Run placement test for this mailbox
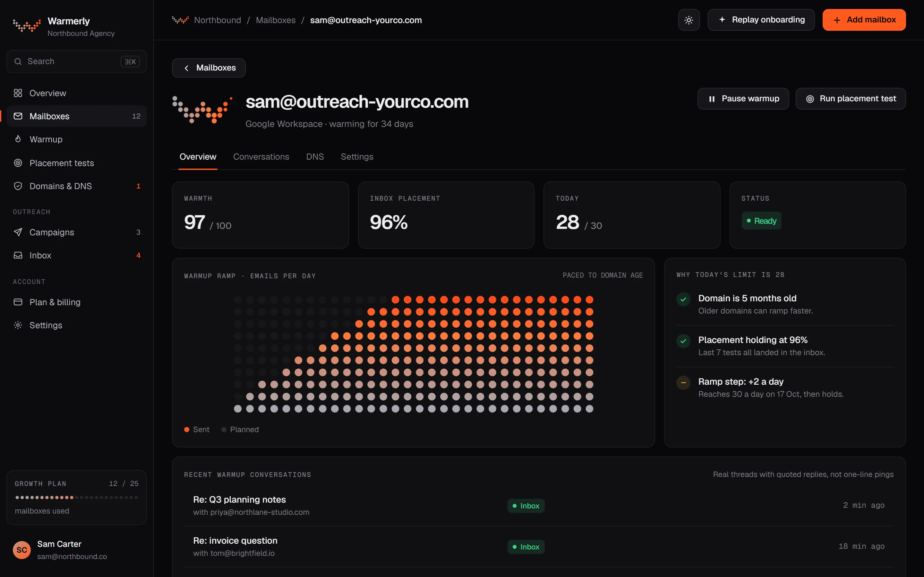Image resolution: width=924 pixels, height=577 pixels. point(851,99)
